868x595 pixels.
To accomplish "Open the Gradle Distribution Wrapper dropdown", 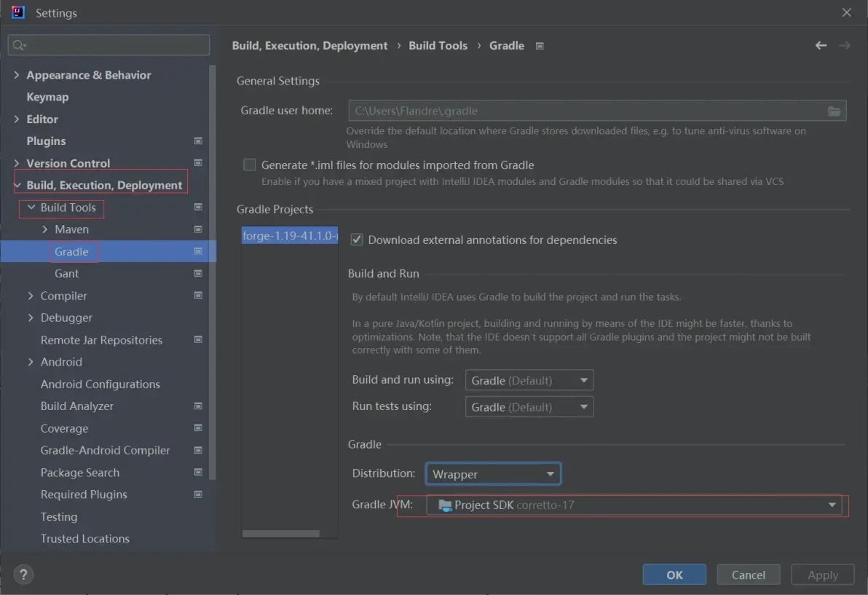I will tap(493, 474).
